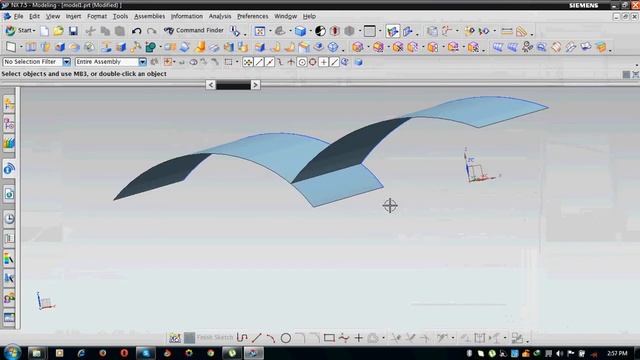This screenshot has width=640, height=360.
Task: Open Internet Explorer from the taskbar
Action: pyautogui.click(x=81, y=353)
